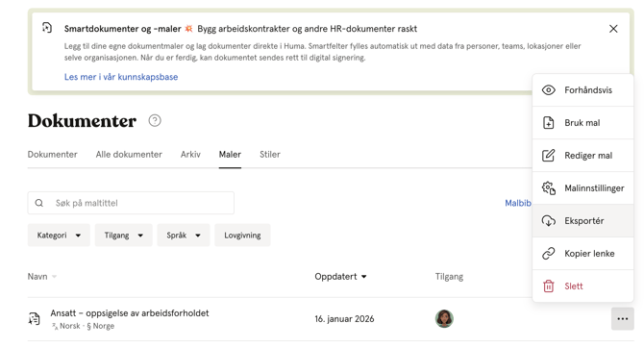644x348 pixels.
Task: Focus the Søk på maltittel search field
Action: coord(131,203)
